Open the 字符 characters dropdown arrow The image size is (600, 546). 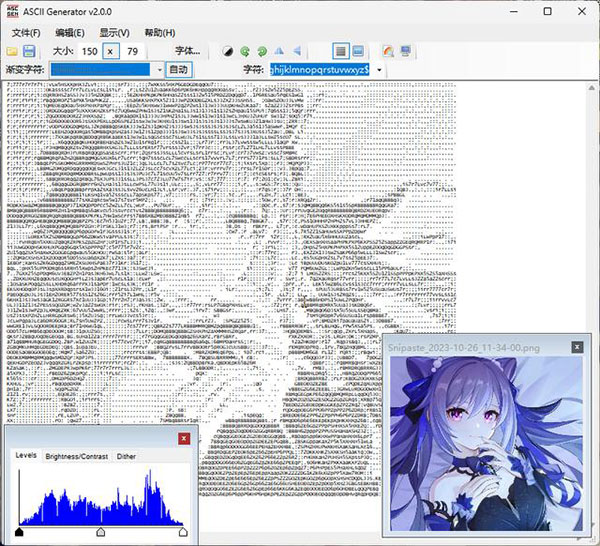(x=380, y=70)
